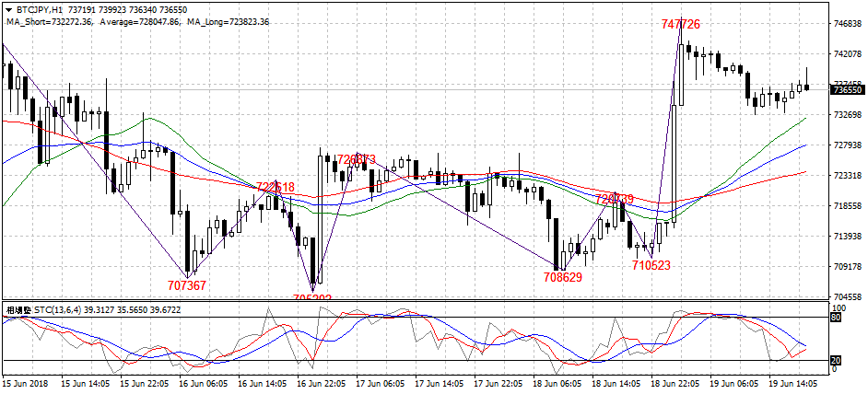Click the triangle arrow beside BTCJPY,H1
868x394 pixels.
click(x=7, y=8)
